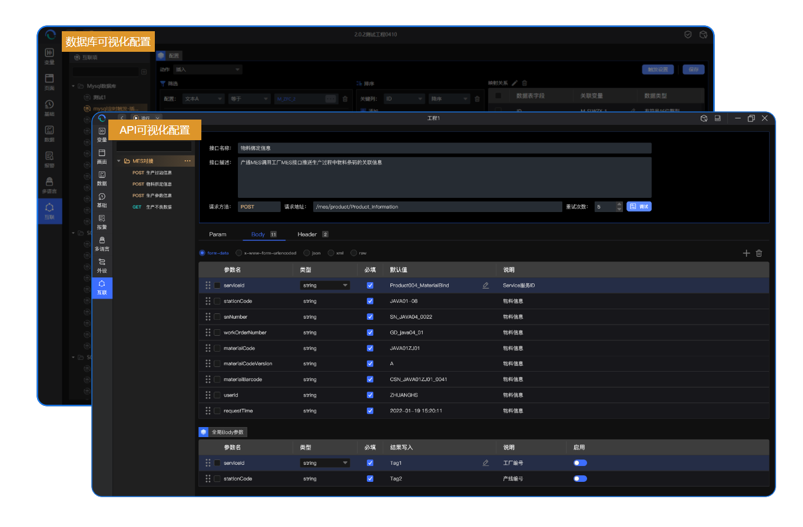Image resolution: width=803 pixels, height=527 pixels.
Task: Select the GET 生产不良数据 API item
Action: [152, 207]
